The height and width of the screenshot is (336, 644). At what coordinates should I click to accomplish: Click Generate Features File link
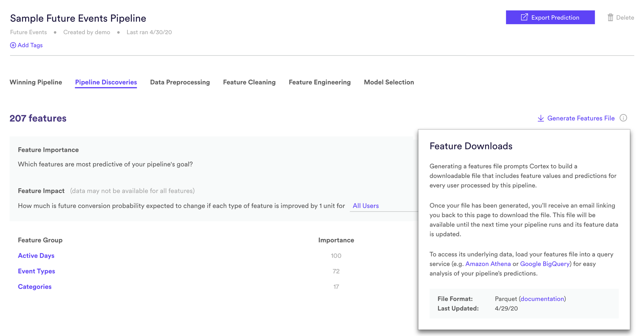581,118
